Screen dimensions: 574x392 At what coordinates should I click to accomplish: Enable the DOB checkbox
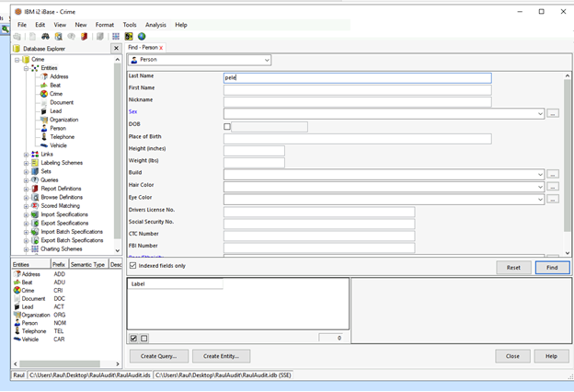pos(227,126)
